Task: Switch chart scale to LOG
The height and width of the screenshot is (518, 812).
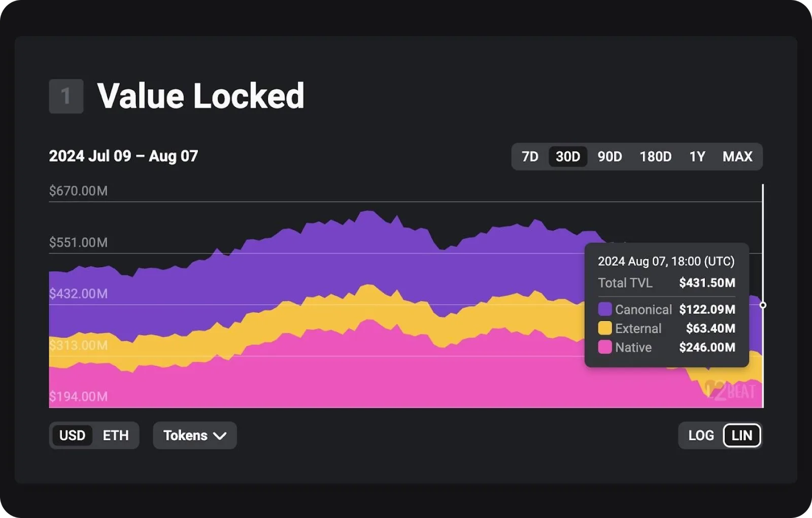Action: [x=701, y=435]
